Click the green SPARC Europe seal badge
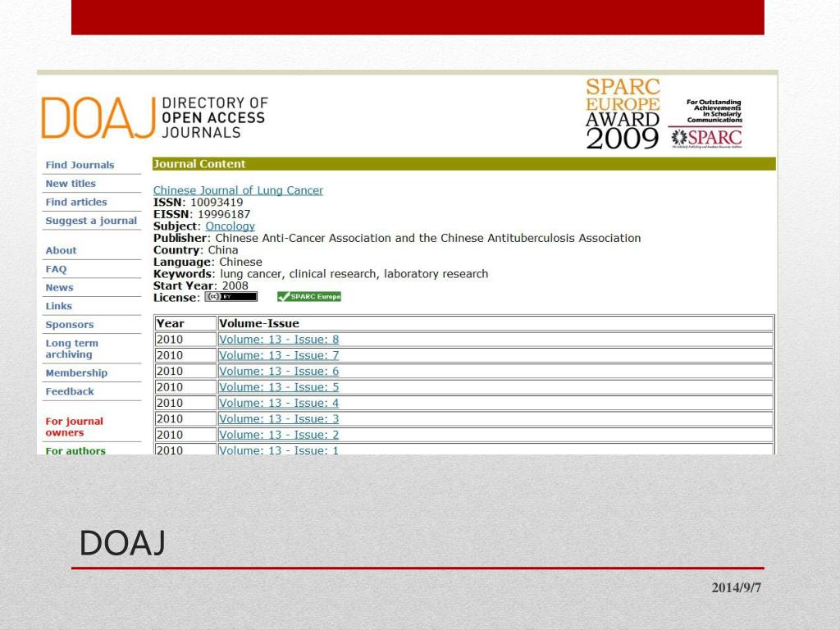This screenshot has width=840, height=630. click(x=309, y=297)
